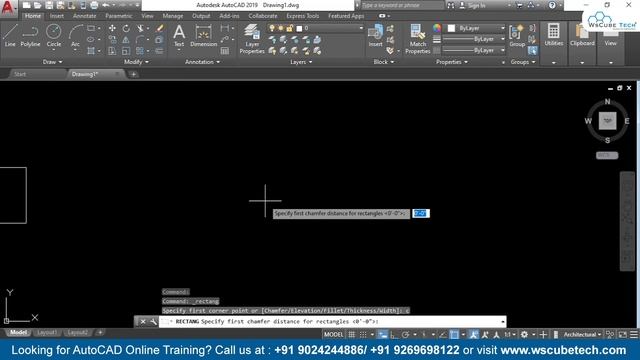Expand the Draw panel
This screenshot has width=640, height=360.
point(52,62)
